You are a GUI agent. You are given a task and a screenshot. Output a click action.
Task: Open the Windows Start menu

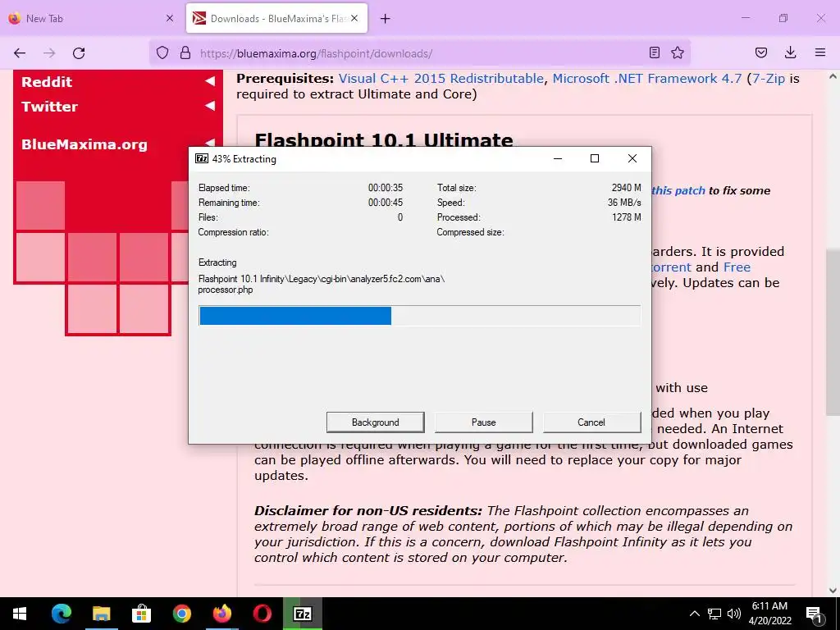pos(20,614)
